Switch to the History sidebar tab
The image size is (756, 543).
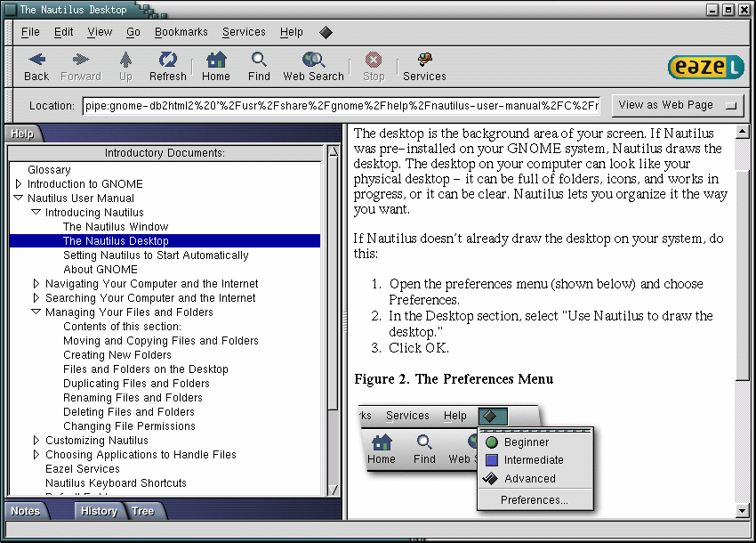(99, 511)
